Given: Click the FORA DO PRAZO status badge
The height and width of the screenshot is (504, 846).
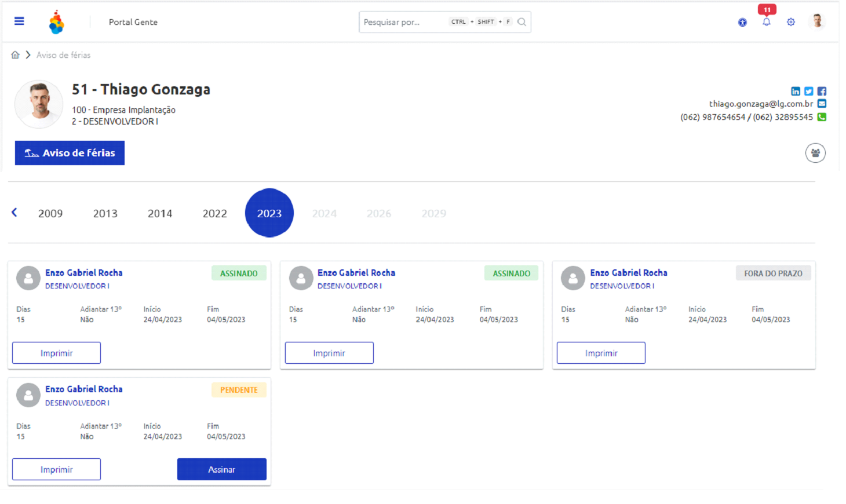Looking at the screenshot, I should point(774,273).
